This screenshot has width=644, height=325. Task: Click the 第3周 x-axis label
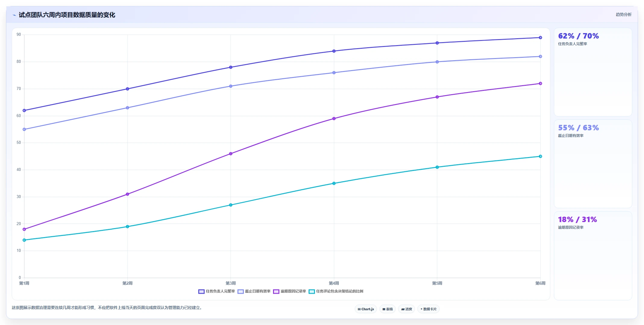(231, 283)
